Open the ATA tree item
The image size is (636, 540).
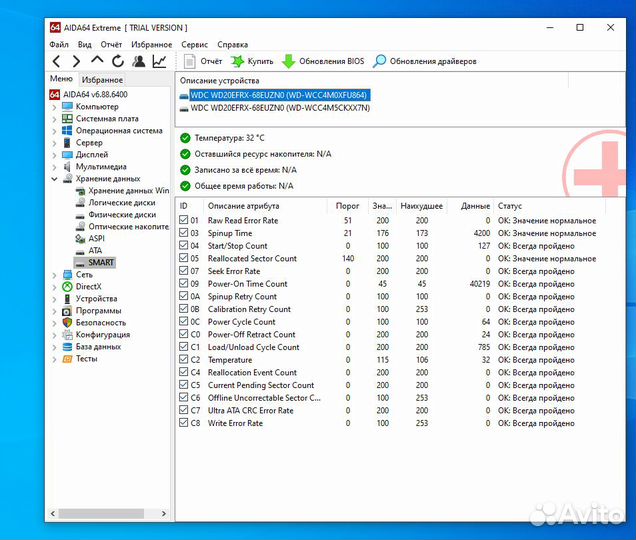(89, 250)
